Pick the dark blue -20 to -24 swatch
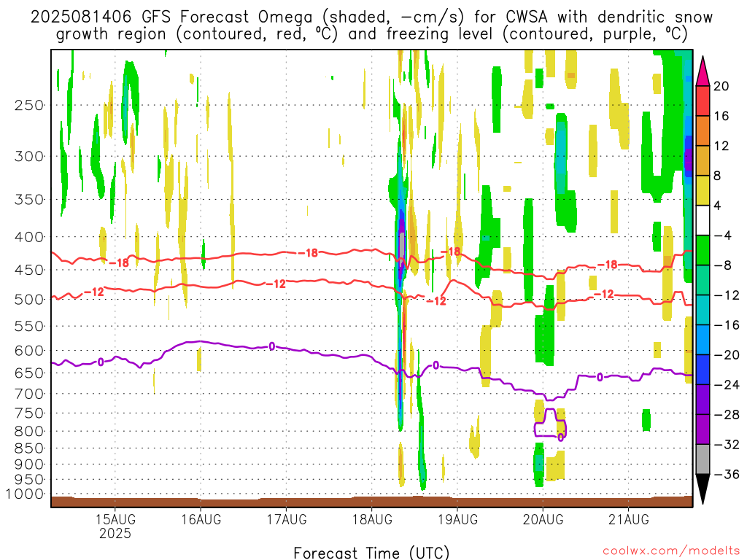747x560 pixels. 703,370
